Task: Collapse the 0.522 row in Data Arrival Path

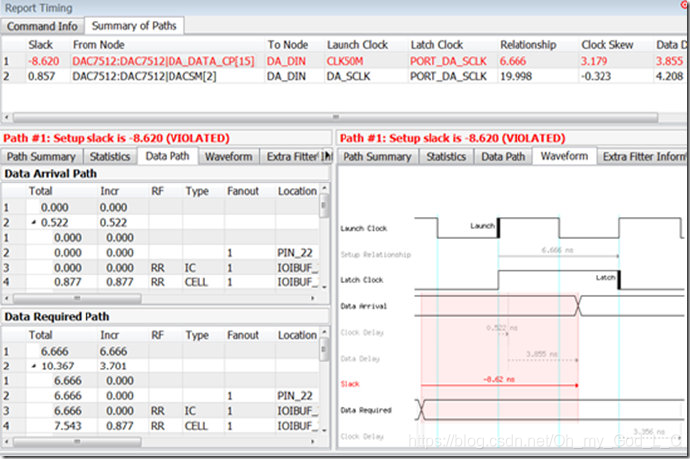Action: [34, 223]
